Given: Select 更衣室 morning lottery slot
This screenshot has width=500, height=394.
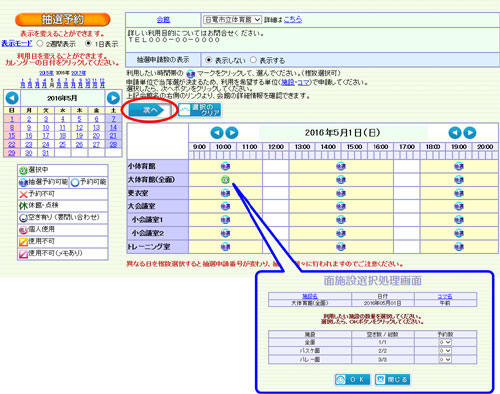Looking at the screenshot, I should 225,193.
